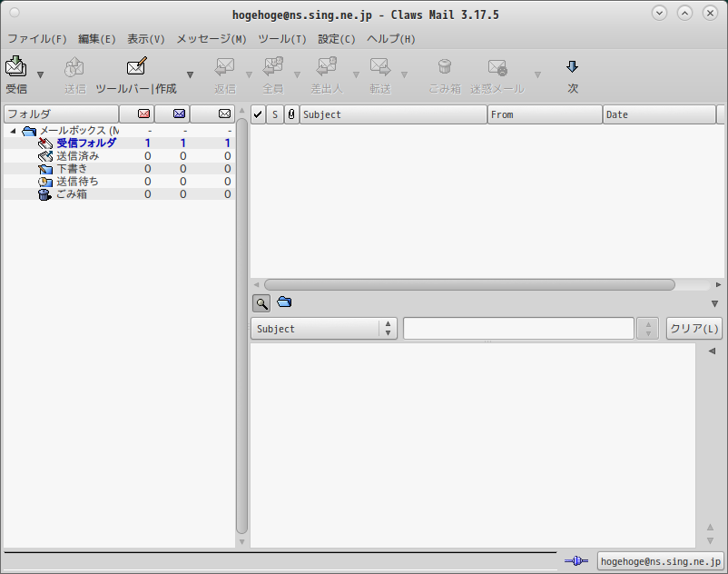Viewport: 728px width, 574px height.
Task: Click the クリア(L) button
Action: [694, 329]
